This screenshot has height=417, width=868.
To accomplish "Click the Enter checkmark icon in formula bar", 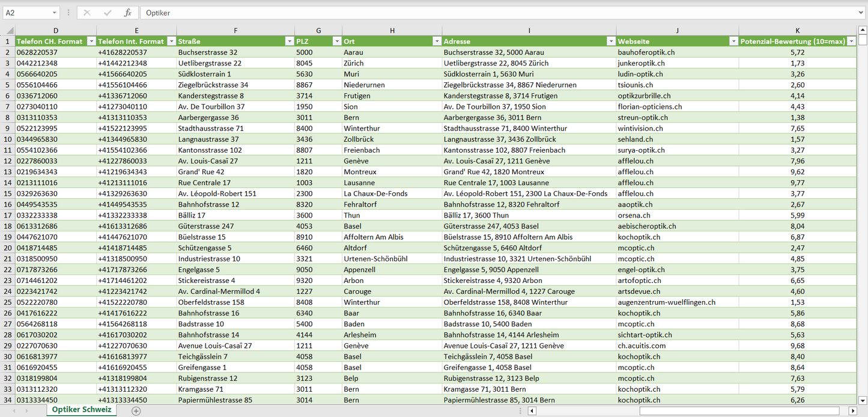I will (108, 13).
